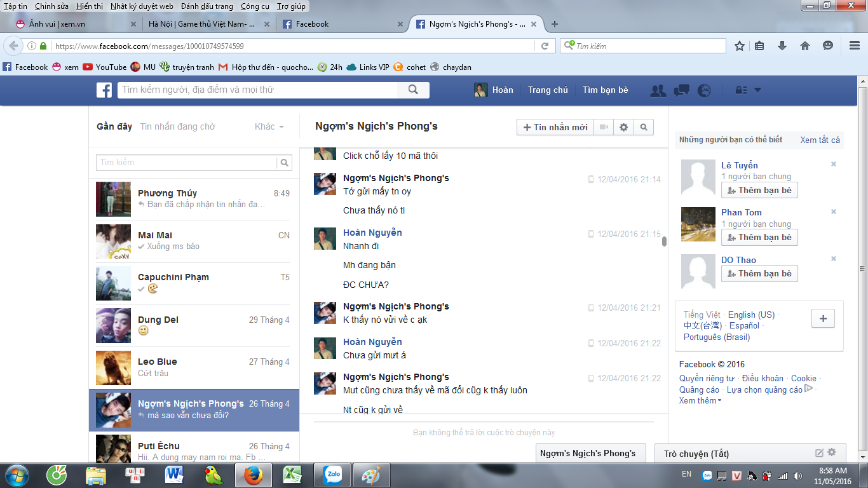Click the Facebook search input field

tap(258, 90)
